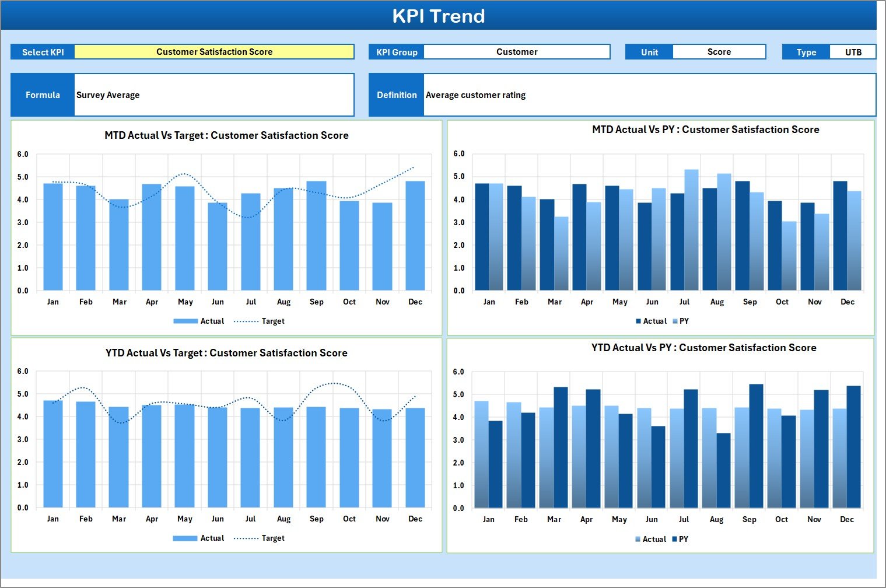Select the MTD Actual Vs Target chart title
This screenshot has width=886, height=588.
click(226, 135)
